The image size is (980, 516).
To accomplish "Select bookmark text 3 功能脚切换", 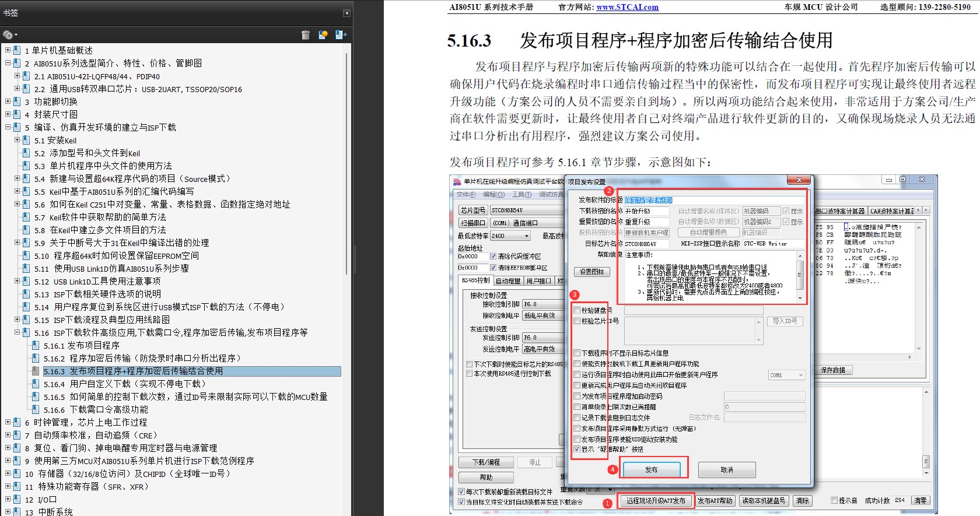I will (51, 101).
